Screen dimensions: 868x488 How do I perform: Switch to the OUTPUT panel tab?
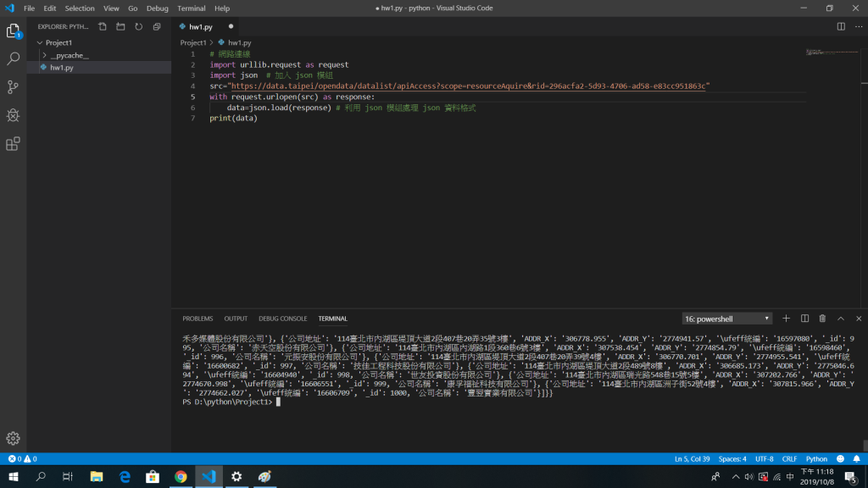point(236,319)
